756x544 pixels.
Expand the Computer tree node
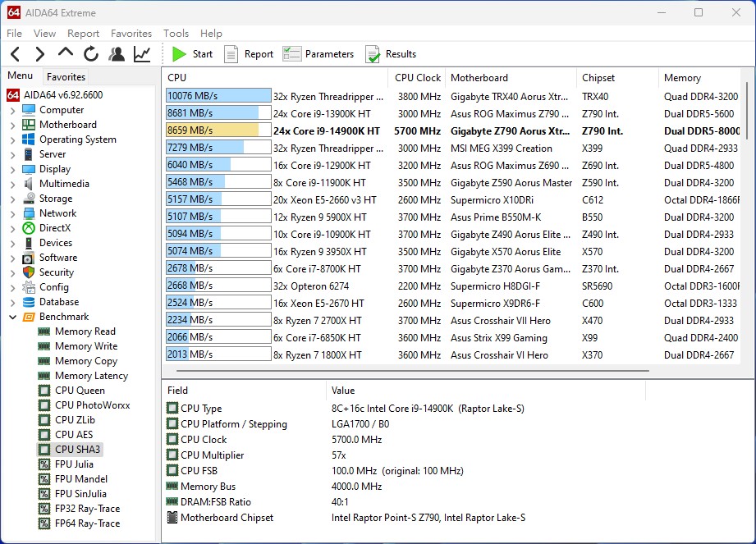pyautogui.click(x=12, y=110)
